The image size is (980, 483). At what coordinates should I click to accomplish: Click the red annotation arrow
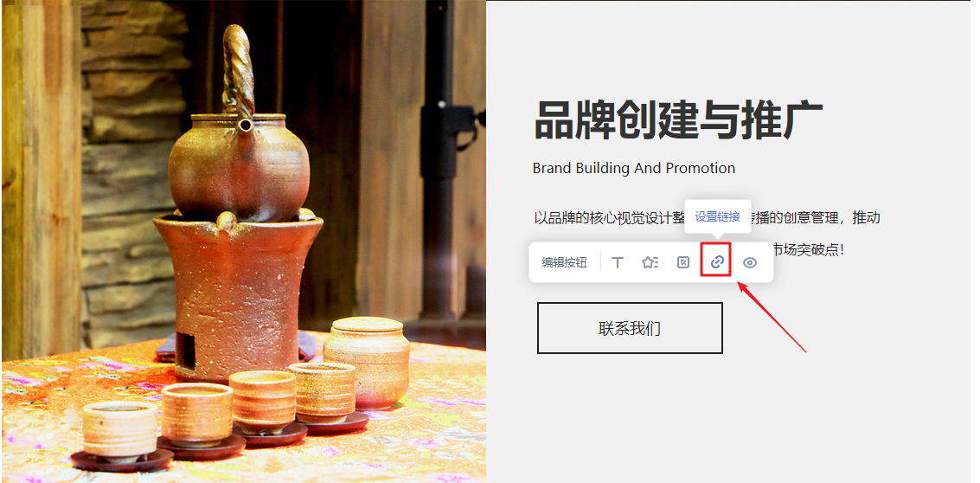[x=772, y=318]
